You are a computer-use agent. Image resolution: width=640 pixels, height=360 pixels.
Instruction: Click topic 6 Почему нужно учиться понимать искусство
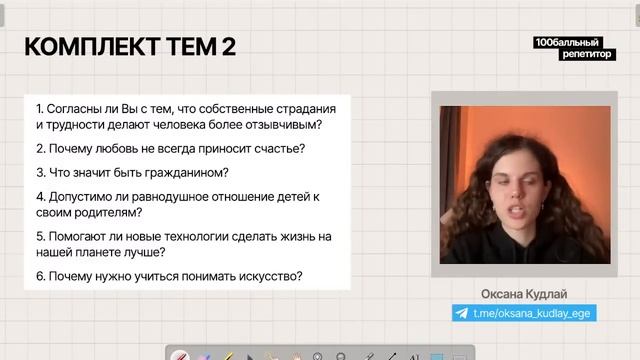[169, 276]
